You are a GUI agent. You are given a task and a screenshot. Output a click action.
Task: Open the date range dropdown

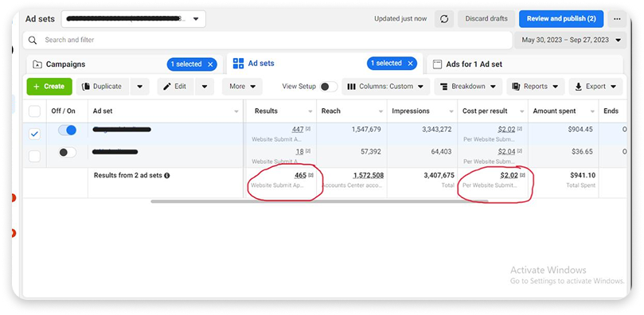pos(571,41)
